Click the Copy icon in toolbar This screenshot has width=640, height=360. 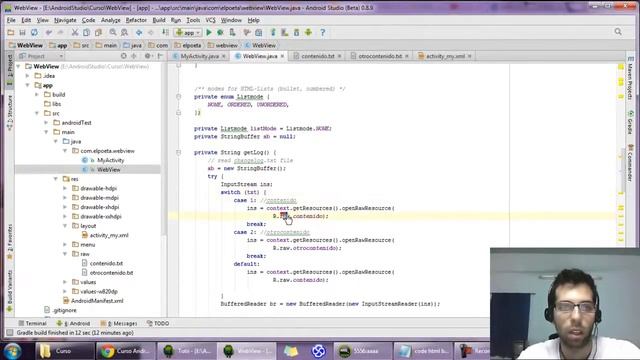pyautogui.click(x=86, y=32)
